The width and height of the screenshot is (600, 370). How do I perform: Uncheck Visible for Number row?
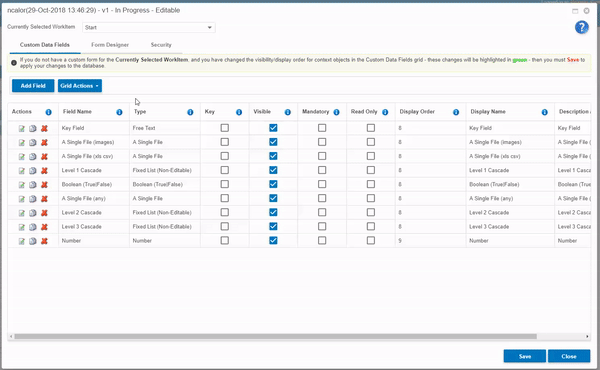[x=273, y=240]
